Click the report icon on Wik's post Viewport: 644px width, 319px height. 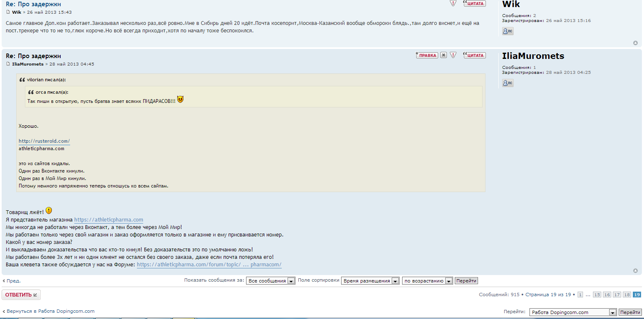(x=453, y=3)
